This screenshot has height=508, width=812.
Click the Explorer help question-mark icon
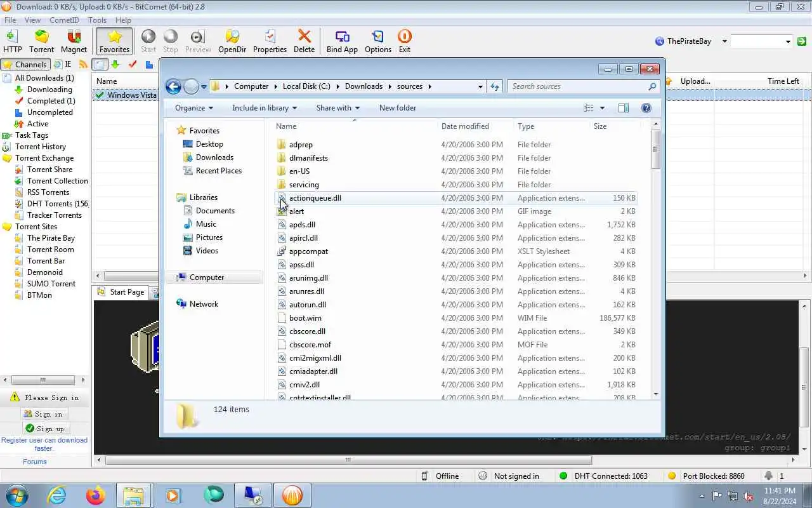click(646, 108)
